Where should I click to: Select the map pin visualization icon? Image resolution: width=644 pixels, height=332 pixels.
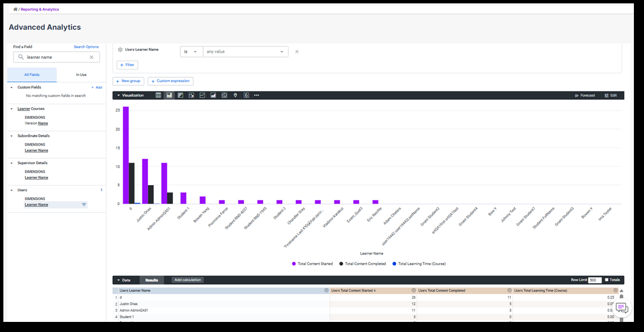pyautogui.click(x=235, y=95)
